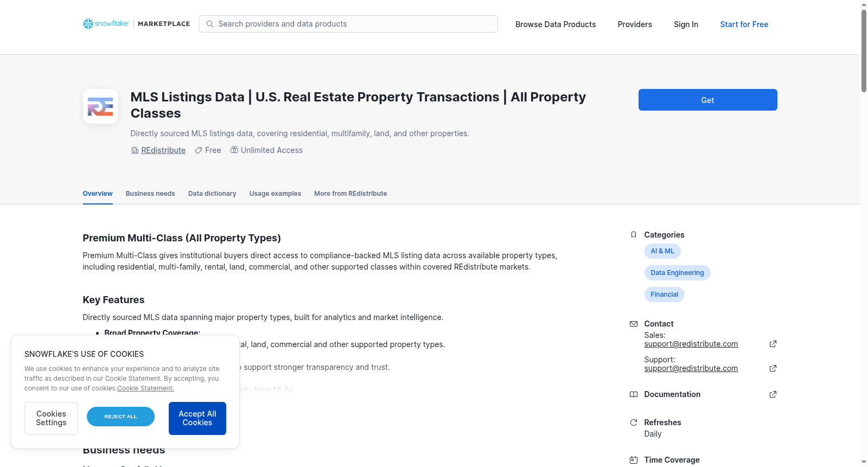Open the Documentation external link icon
Screen dimensions: 868x467
773,394
